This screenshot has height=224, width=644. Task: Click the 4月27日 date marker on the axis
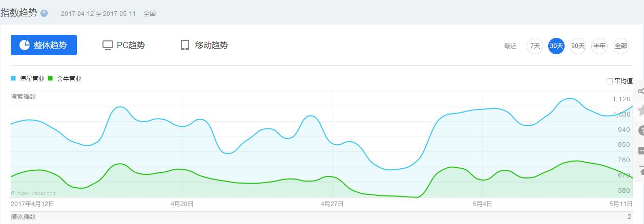(x=332, y=204)
